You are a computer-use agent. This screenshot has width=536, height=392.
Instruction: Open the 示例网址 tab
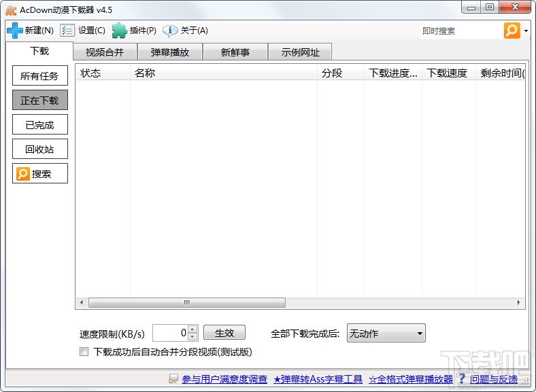tap(300, 52)
